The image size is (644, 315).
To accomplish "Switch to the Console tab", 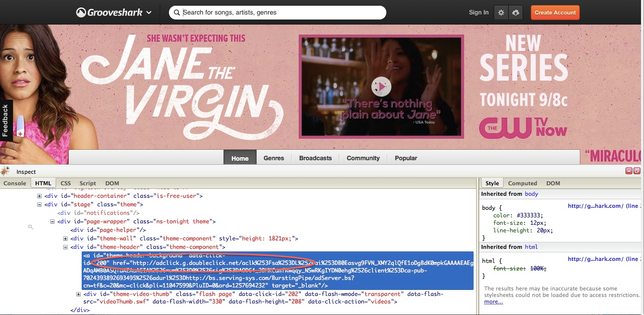I will (x=15, y=183).
